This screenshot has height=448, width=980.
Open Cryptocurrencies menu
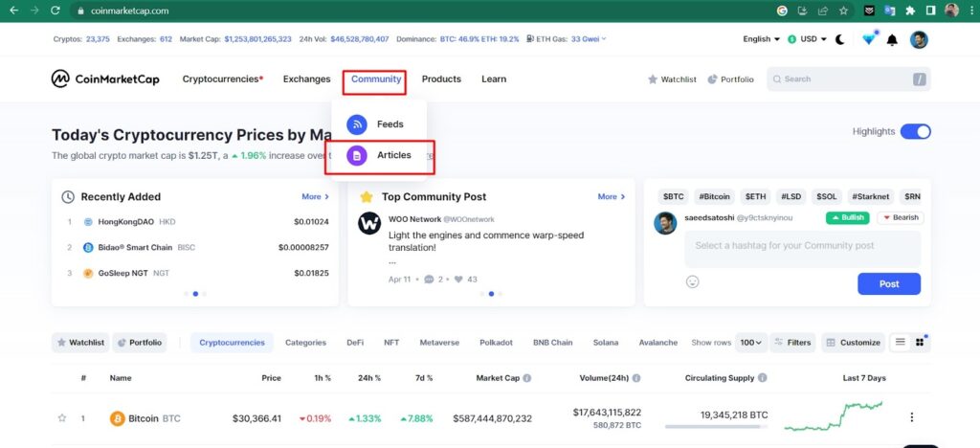tap(222, 79)
